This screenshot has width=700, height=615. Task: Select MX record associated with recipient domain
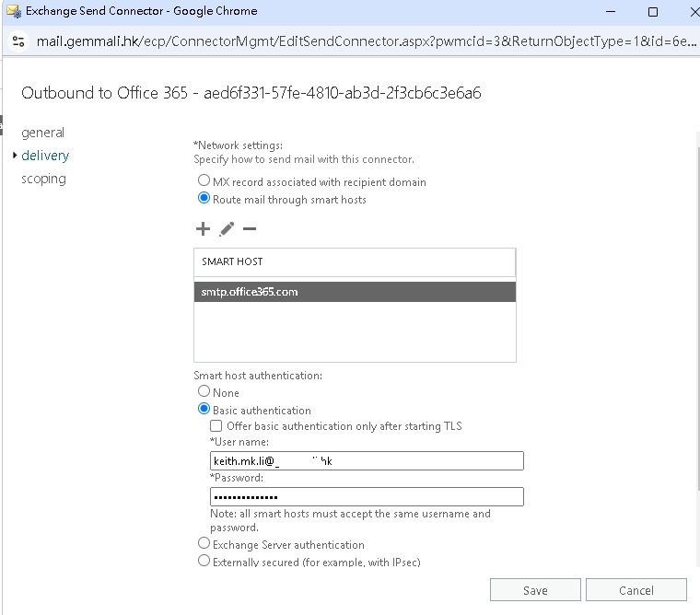click(204, 180)
